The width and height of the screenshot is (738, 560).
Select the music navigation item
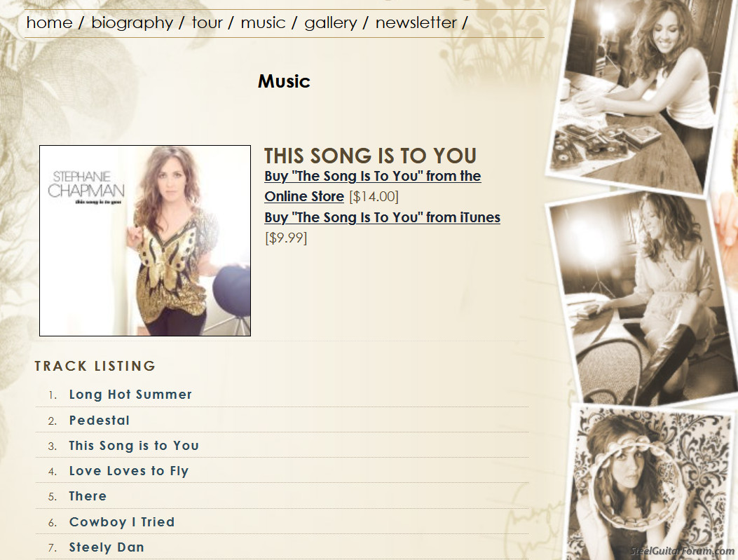click(x=263, y=22)
